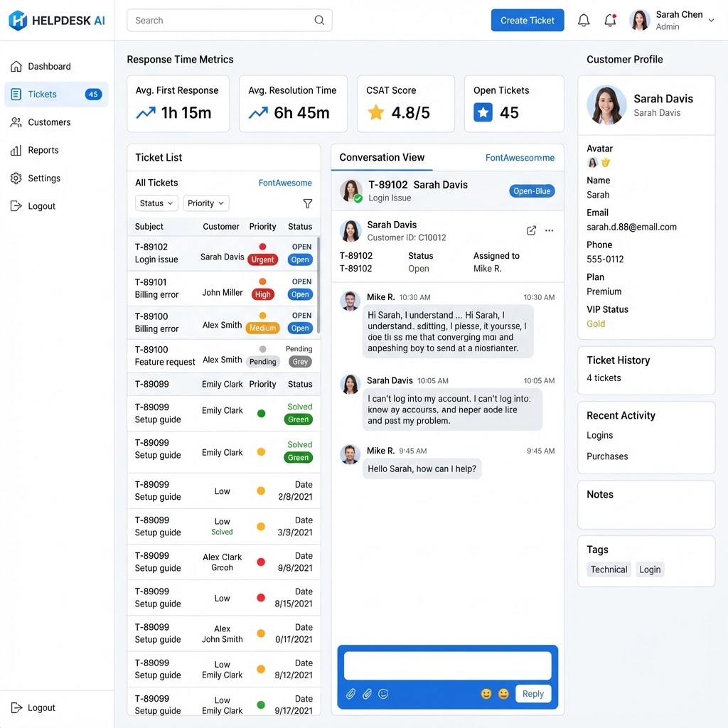
Task: Click the bell icon without a red dot
Action: tap(584, 20)
